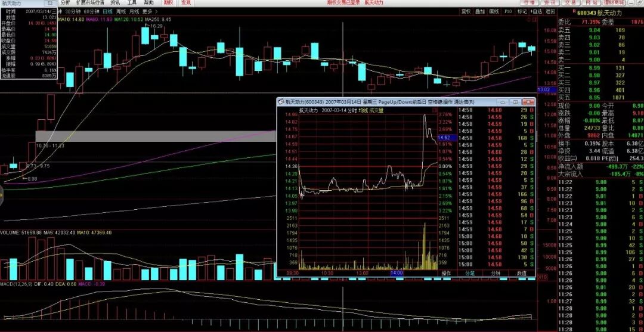Click the 委比 71.39% value

click(x=591, y=22)
